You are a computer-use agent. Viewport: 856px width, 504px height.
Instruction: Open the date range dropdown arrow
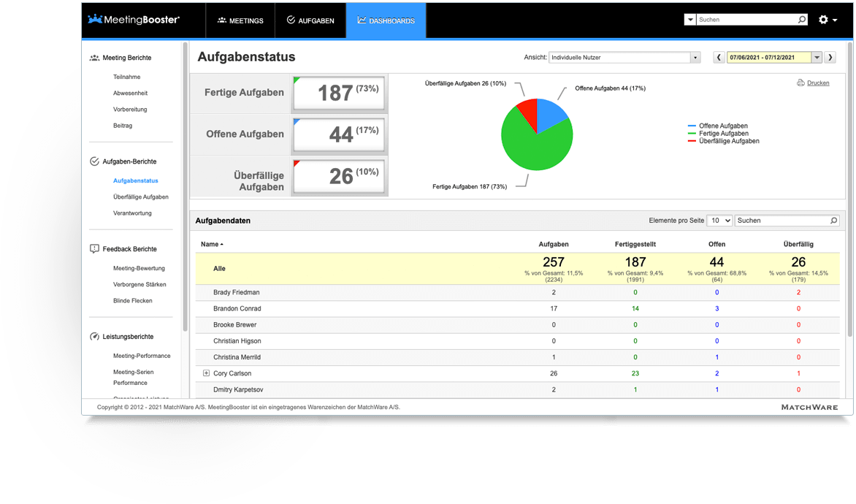pyautogui.click(x=817, y=57)
